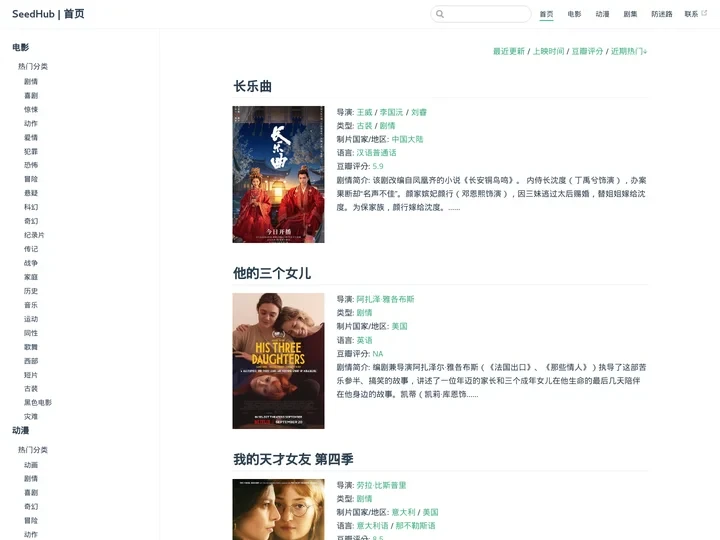Select 家庭 in the sidebar

[x=31, y=277]
